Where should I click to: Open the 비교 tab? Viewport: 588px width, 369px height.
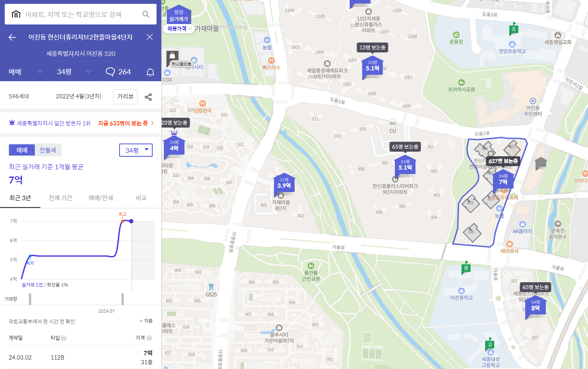tap(141, 198)
